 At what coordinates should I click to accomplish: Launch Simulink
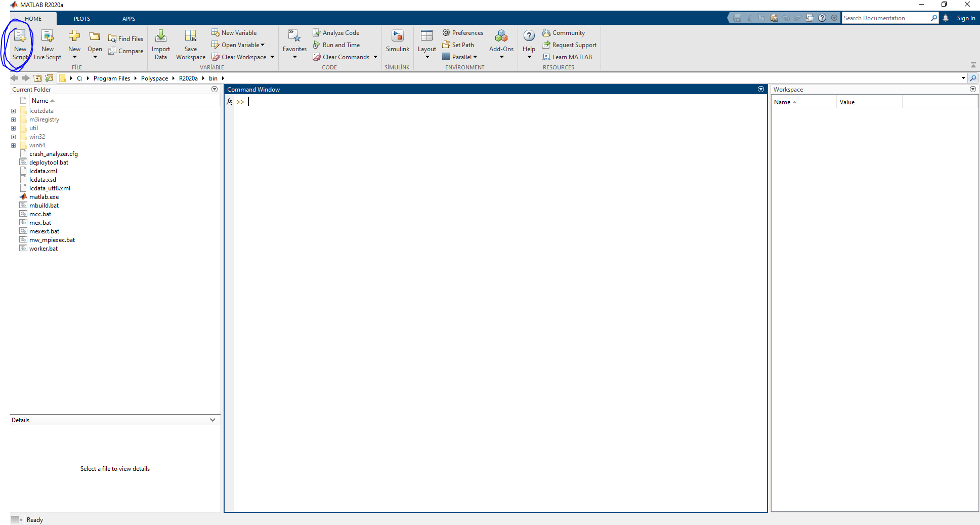(x=398, y=42)
